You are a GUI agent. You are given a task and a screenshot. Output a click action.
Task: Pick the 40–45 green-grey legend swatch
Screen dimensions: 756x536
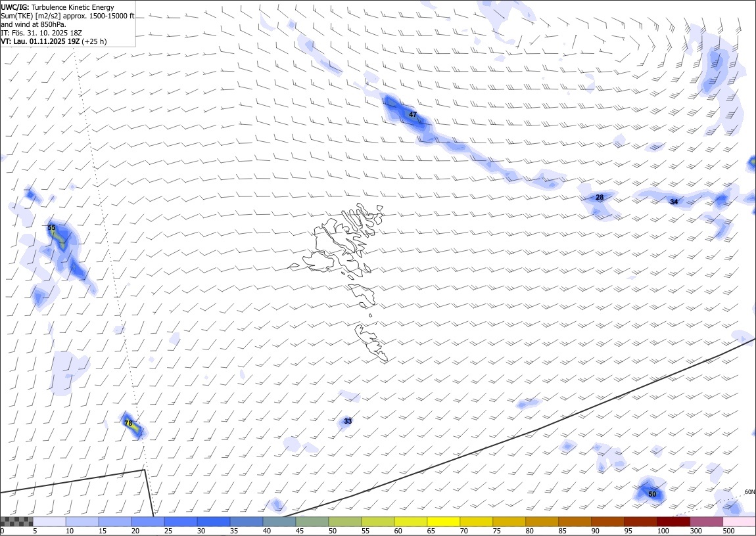(279, 522)
